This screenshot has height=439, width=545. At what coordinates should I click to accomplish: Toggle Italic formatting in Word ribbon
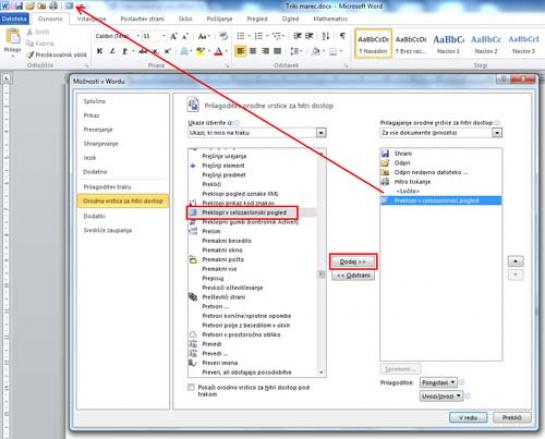click(x=112, y=51)
